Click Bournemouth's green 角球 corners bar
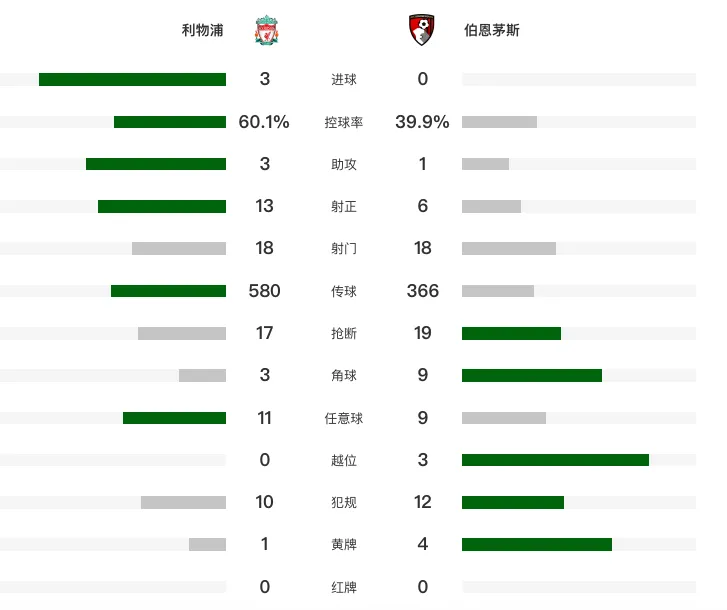 (x=532, y=375)
